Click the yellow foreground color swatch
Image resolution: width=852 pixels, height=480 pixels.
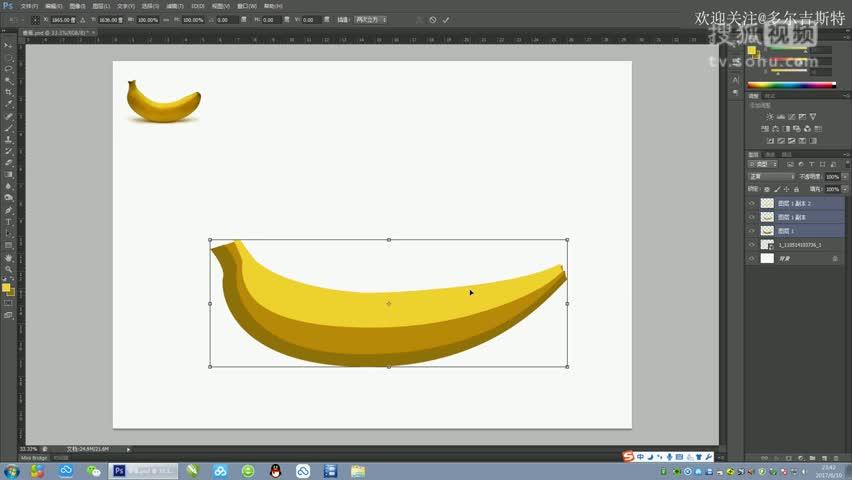click(6, 287)
